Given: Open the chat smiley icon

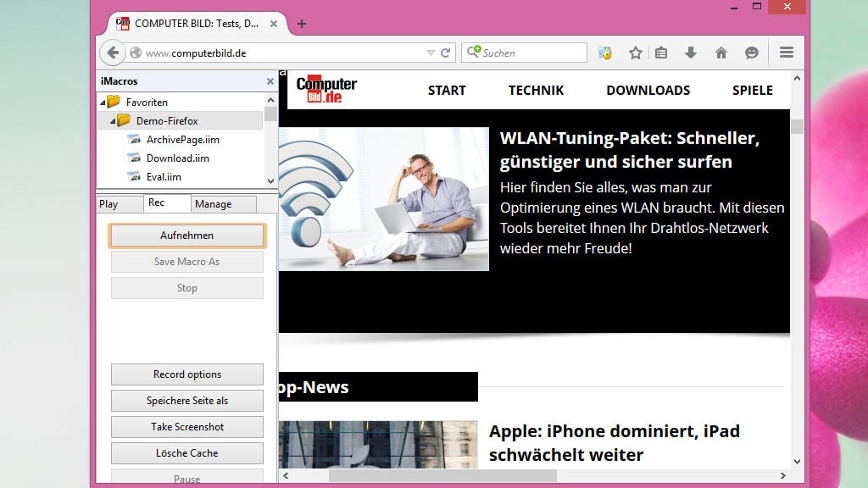Looking at the screenshot, I should pos(751,53).
